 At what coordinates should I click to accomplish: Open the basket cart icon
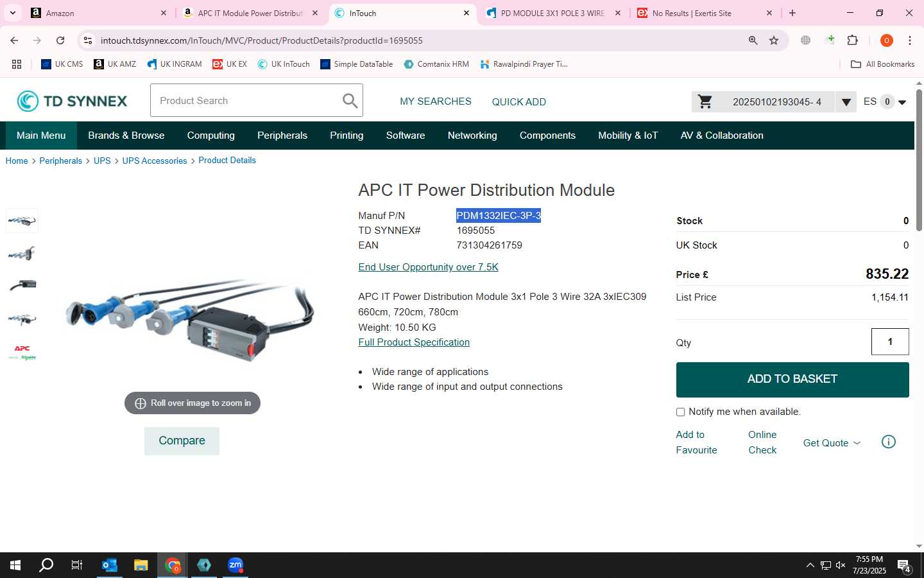click(x=705, y=101)
